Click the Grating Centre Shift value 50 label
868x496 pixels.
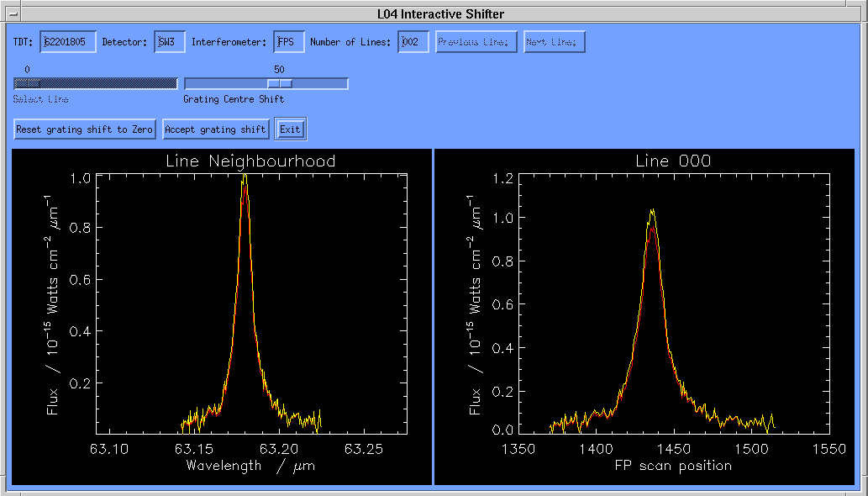[279, 69]
